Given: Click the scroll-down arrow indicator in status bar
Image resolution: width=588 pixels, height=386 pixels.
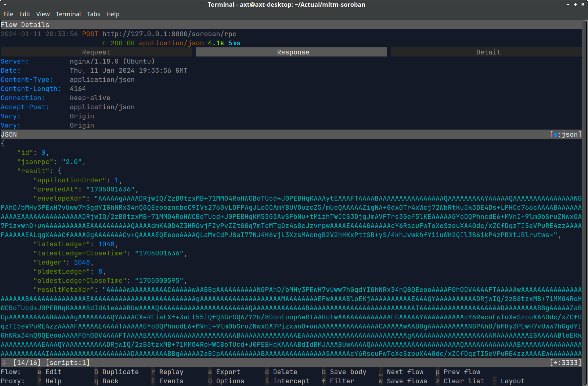Looking at the screenshot, I should pyautogui.click(x=3, y=363).
